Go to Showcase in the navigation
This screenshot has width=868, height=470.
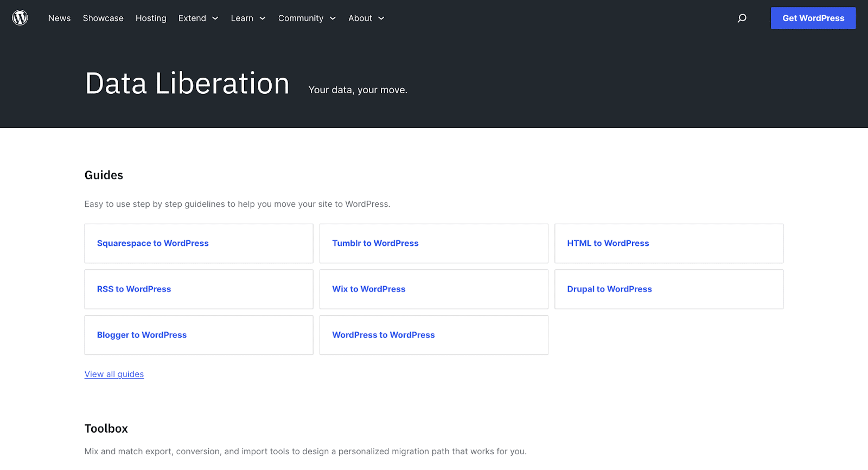[x=103, y=18]
